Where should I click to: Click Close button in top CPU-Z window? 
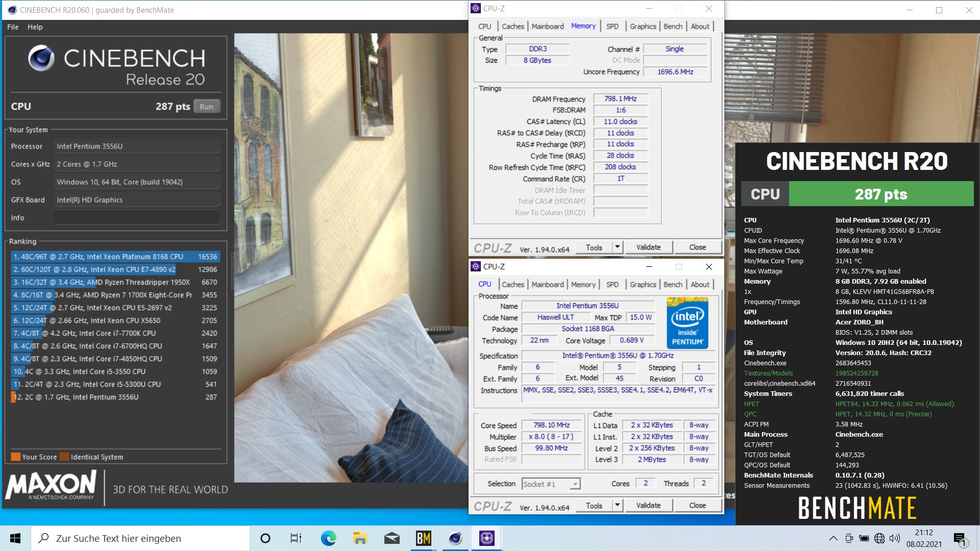tap(697, 247)
